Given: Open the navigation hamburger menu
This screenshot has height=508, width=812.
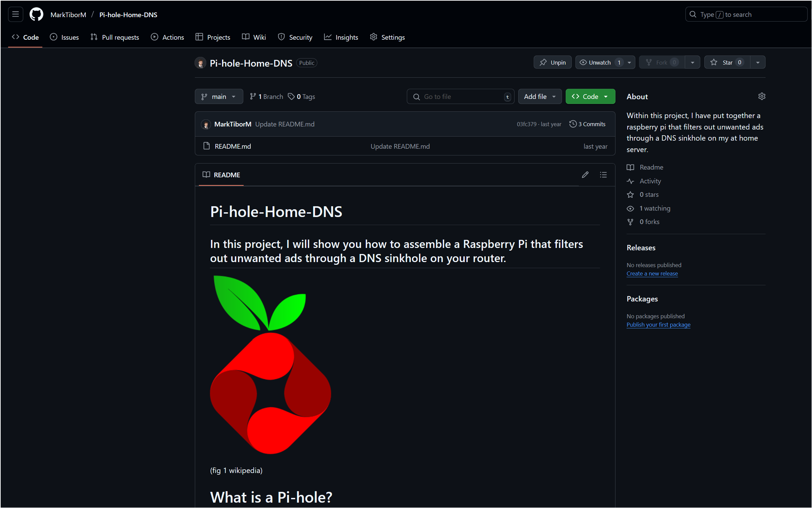Looking at the screenshot, I should coord(15,14).
